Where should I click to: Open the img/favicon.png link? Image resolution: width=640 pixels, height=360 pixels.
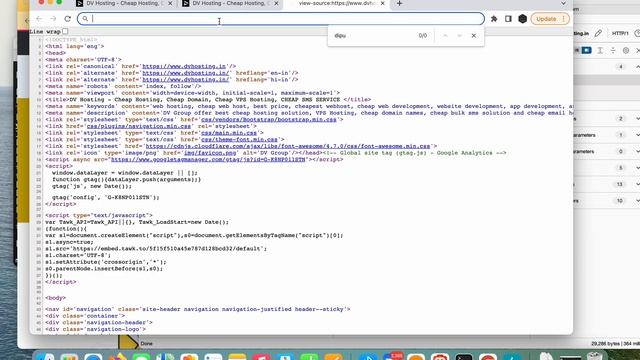click(x=210, y=153)
